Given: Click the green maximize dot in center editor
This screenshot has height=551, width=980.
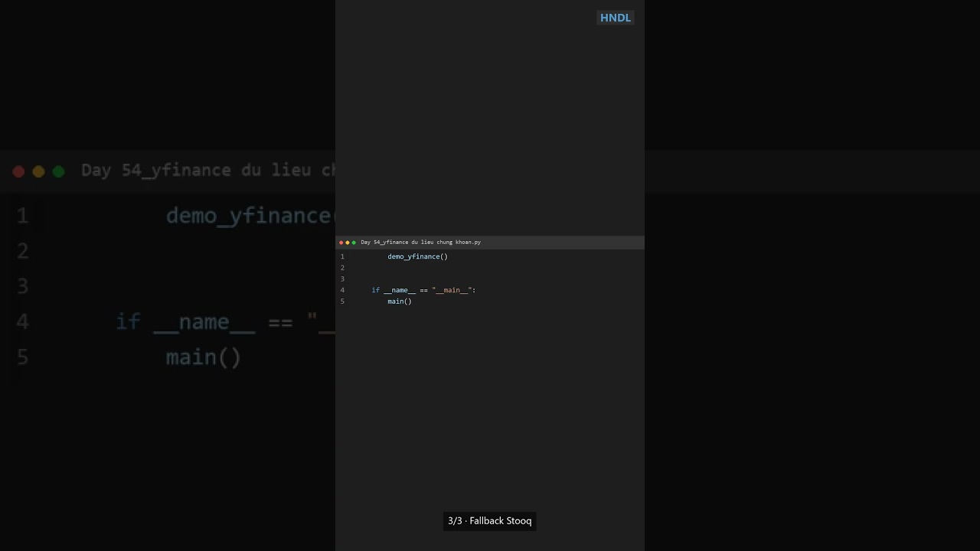Looking at the screenshot, I should click(x=354, y=243).
